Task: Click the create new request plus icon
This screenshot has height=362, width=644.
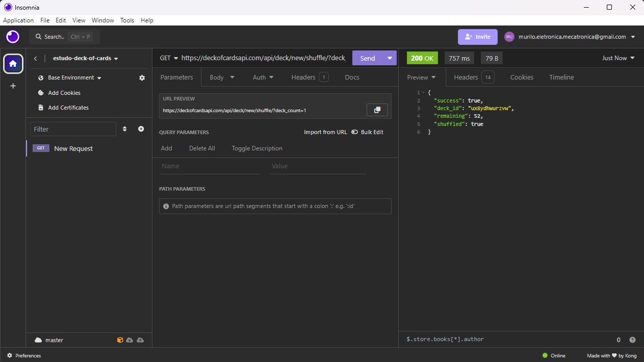Action: click(141, 129)
